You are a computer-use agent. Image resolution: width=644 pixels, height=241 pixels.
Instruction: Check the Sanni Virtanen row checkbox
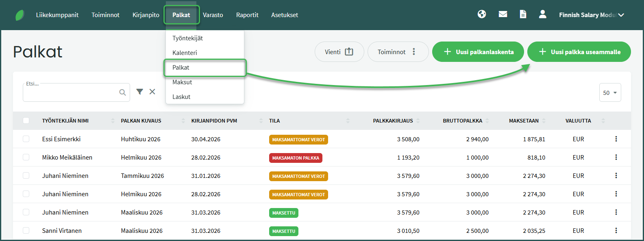click(x=26, y=230)
